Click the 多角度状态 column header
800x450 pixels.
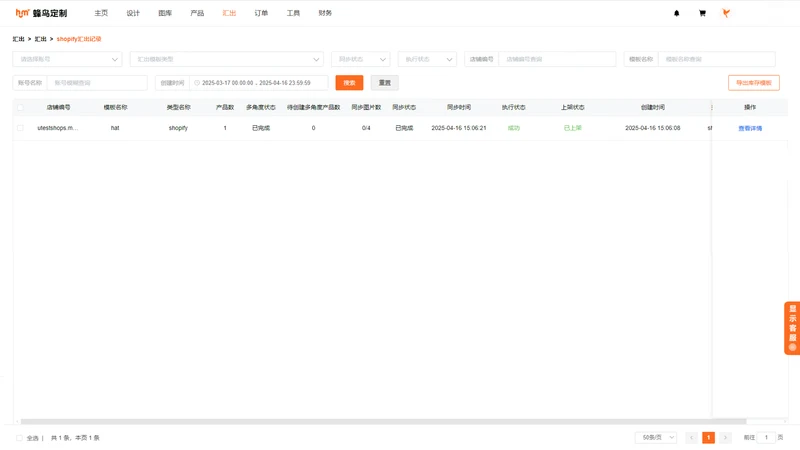(261, 108)
